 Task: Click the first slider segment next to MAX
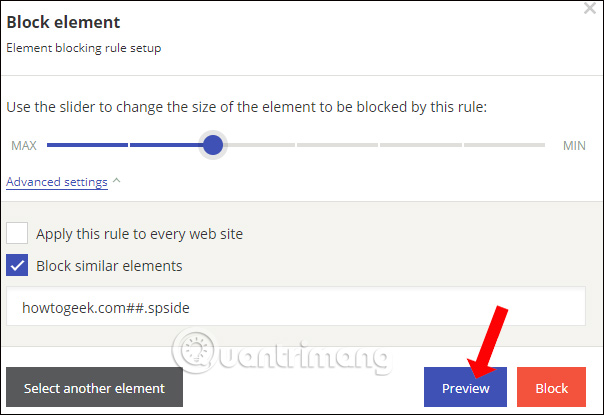point(87,146)
